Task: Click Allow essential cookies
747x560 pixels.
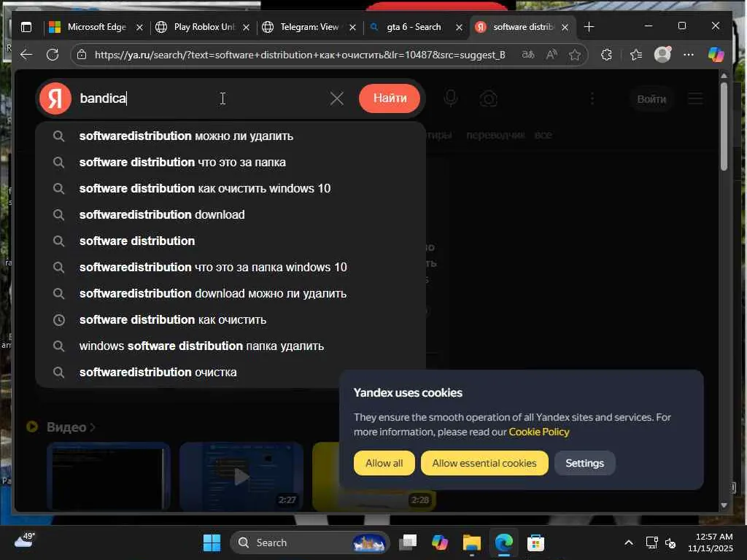Action: (x=484, y=463)
